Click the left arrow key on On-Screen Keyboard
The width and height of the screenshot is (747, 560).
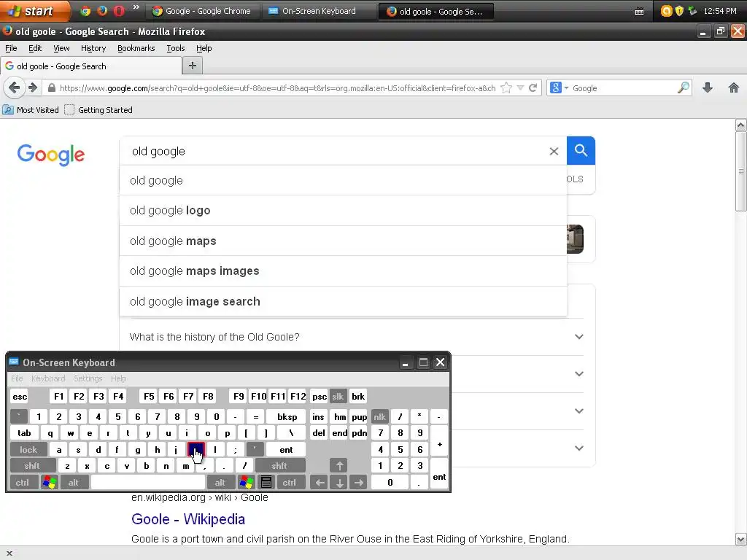pos(320,483)
